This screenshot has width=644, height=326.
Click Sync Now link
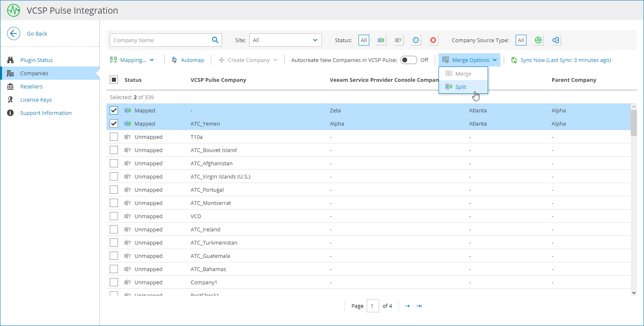561,60
